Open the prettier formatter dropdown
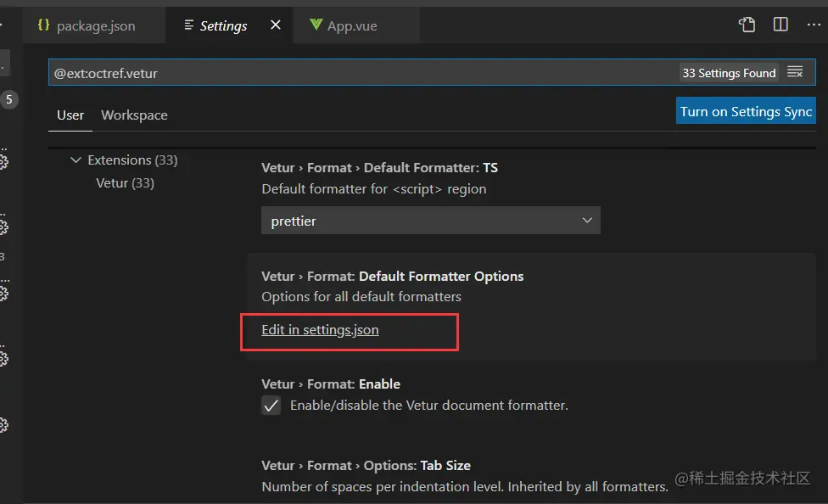 coord(430,221)
